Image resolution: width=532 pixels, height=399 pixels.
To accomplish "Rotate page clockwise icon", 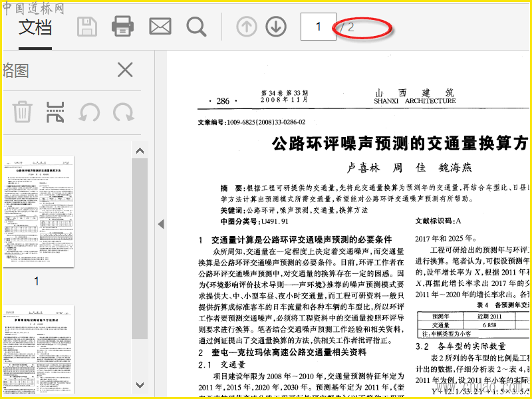I will 124,112.
